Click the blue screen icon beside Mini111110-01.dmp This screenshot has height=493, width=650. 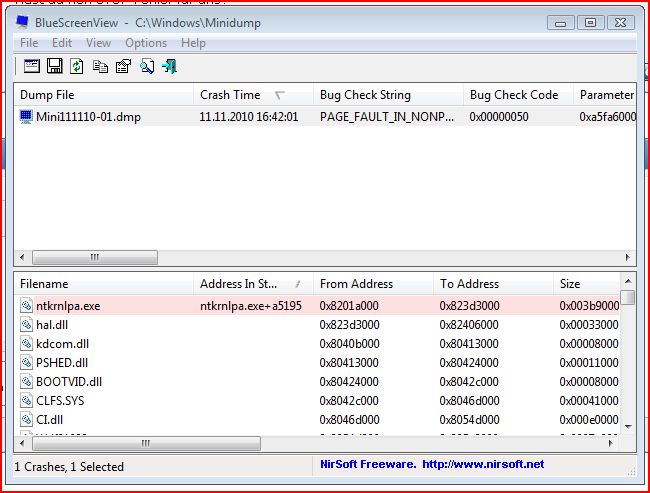pos(26,117)
